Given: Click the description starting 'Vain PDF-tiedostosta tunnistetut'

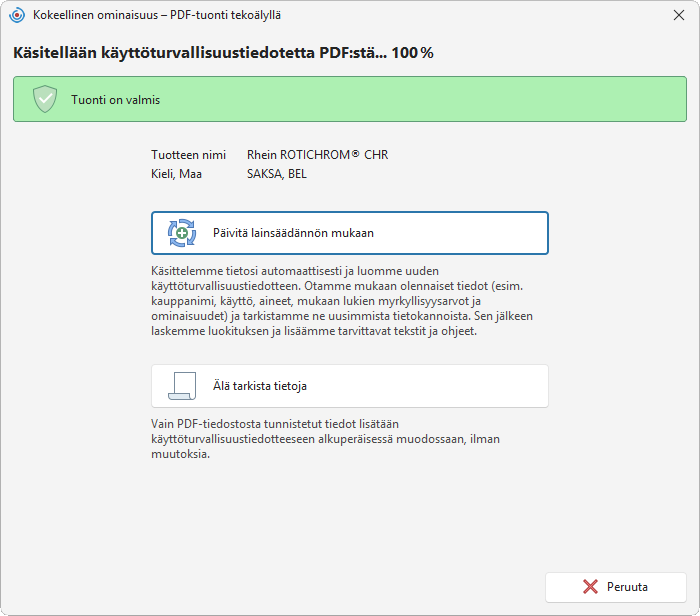Looking at the screenshot, I should point(325,439).
